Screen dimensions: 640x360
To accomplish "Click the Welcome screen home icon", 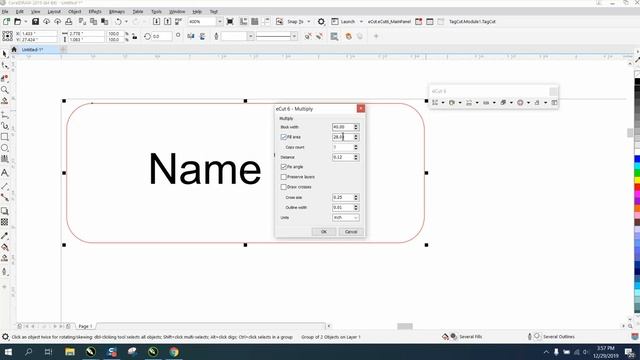I will [14, 49].
